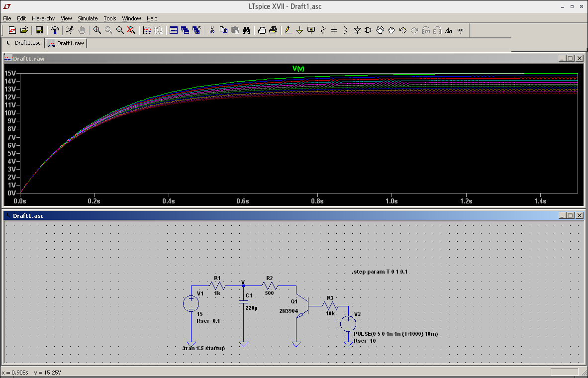Viewport: 588px width, 378px height.
Task: Choose the capacitor component tool
Action: coord(334,30)
